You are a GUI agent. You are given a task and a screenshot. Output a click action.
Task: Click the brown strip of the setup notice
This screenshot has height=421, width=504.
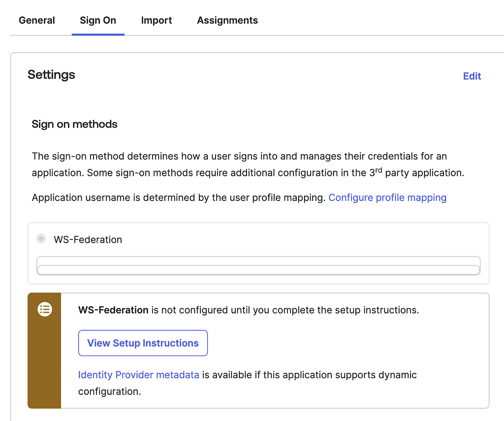pyautogui.click(x=44, y=364)
